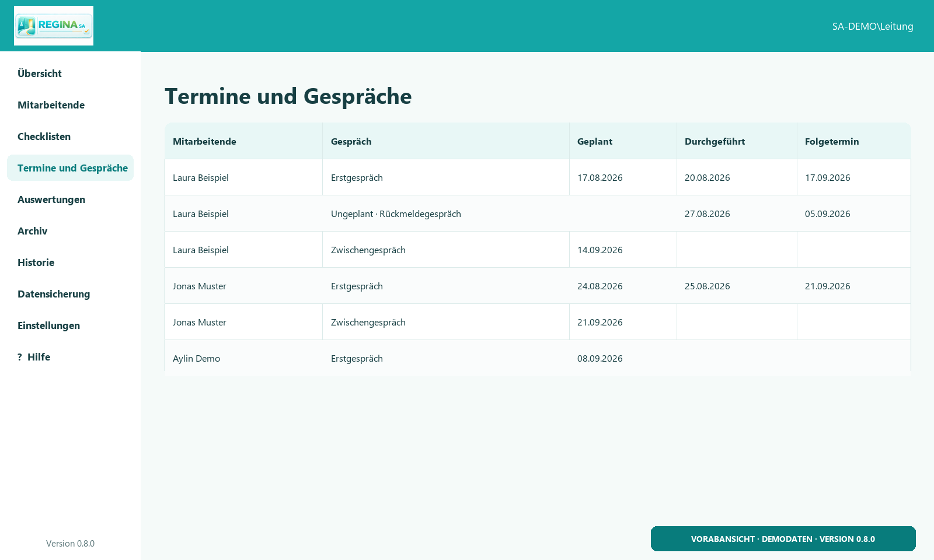Click the REGINA SA logo
Image resolution: width=934 pixels, height=560 pixels.
coord(54,26)
